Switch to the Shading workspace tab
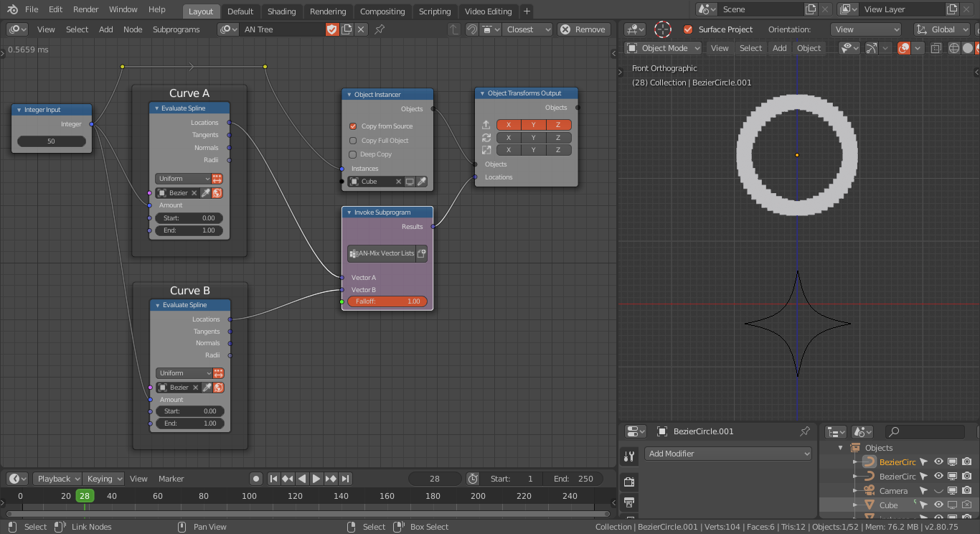Screen dimensions: 980x534 [x=281, y=11]
